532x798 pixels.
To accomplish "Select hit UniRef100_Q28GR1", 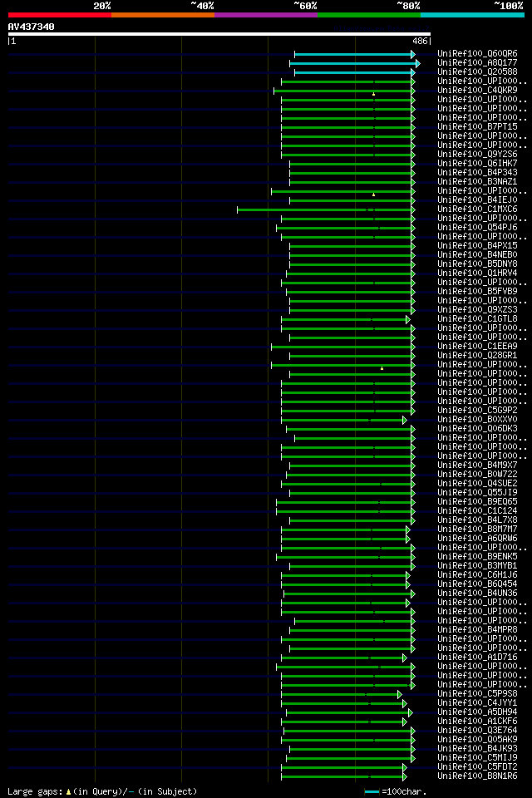I will tap(477, 356).
